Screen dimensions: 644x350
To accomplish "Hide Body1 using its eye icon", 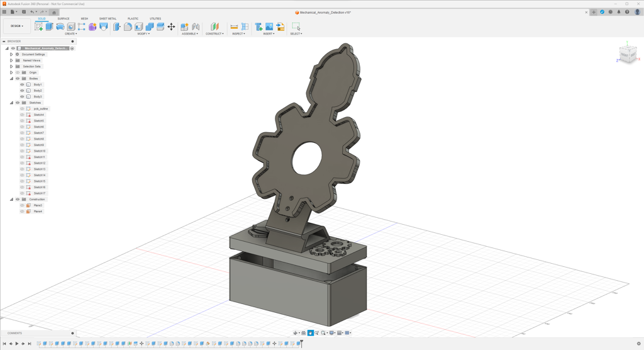I will pos(22,84).
